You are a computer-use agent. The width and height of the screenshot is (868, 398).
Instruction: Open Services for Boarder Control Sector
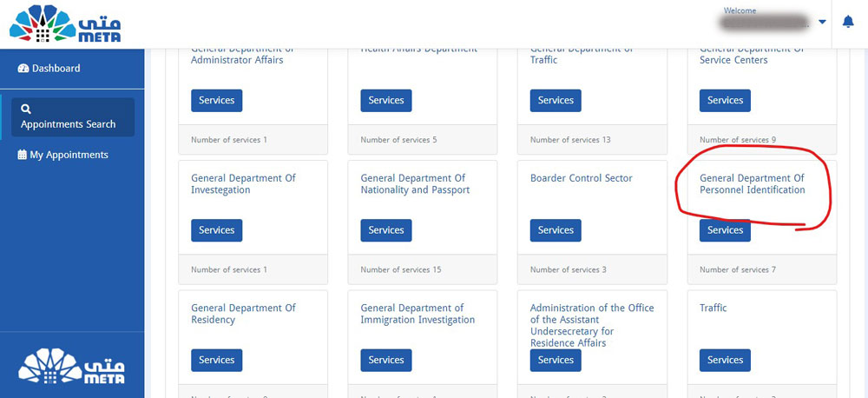pyautogui.click(x=556, y=230)
